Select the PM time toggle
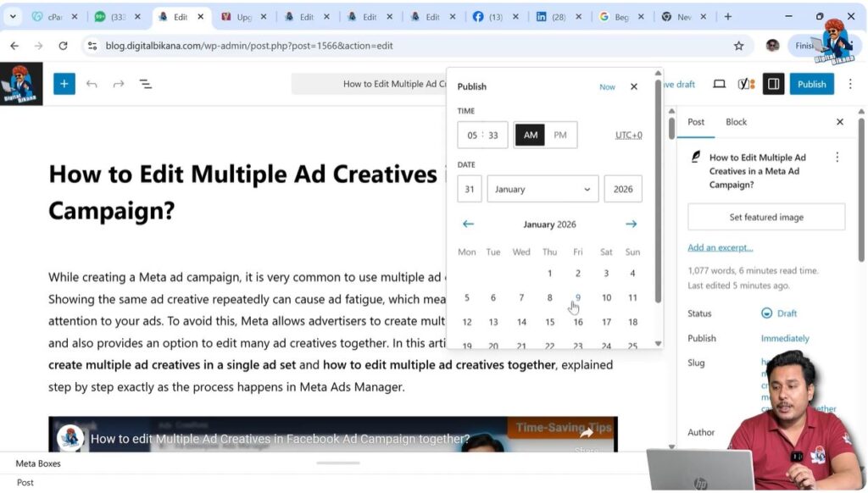Viewport: 868px width, 493px height. [x=561, y=134]
